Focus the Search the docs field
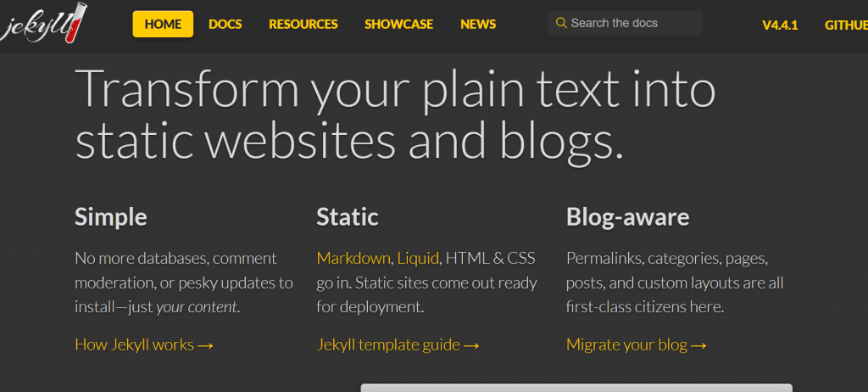Viewport: 868px width, 392px height. tap(625, 23)
